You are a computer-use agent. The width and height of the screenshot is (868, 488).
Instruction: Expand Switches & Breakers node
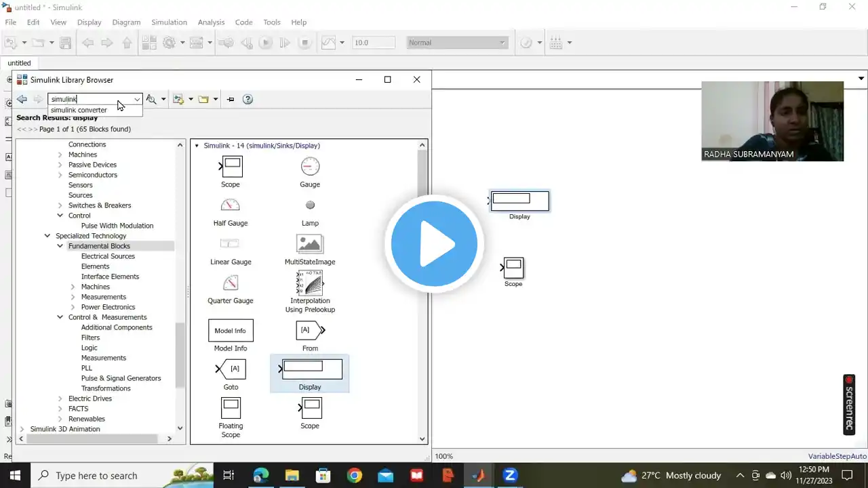coord(60,205)
